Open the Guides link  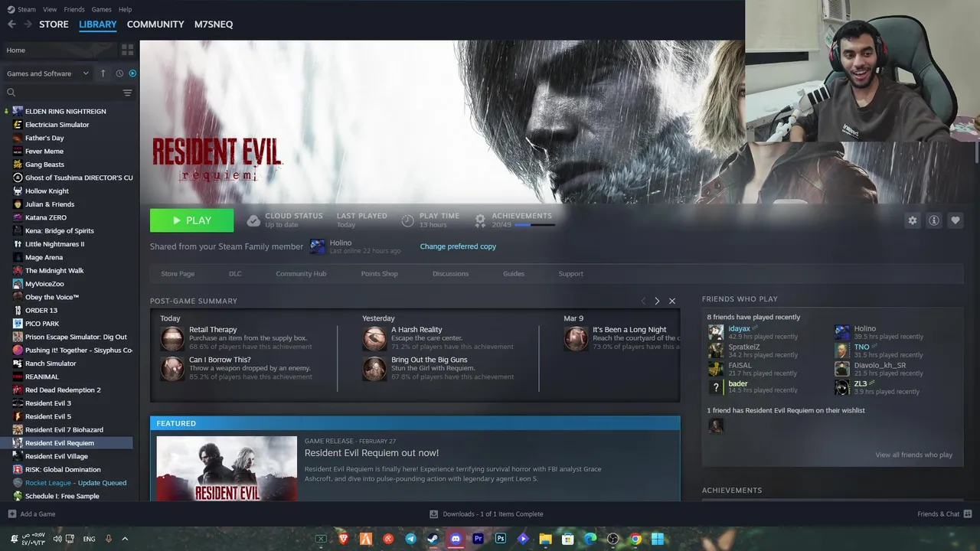click(x=514, y=274)
